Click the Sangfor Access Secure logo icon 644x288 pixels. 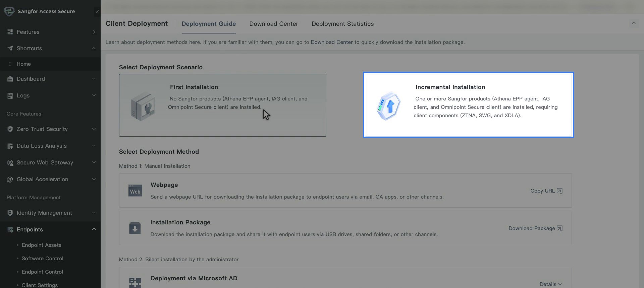coord(9,11)
